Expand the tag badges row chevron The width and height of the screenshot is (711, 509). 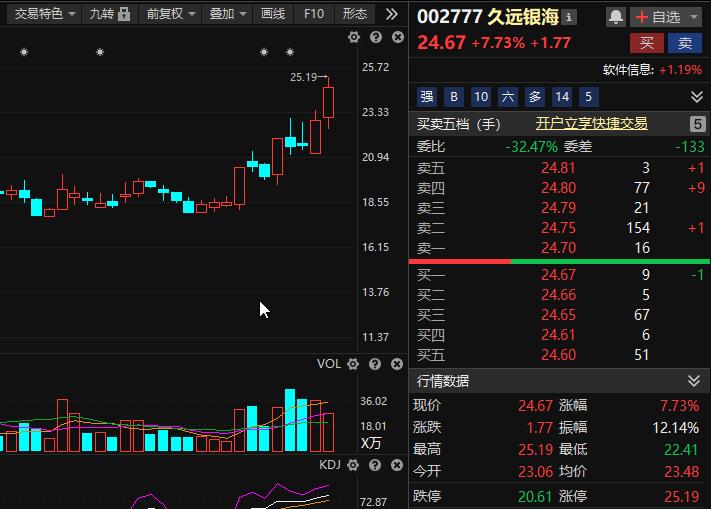pos(696,97)
